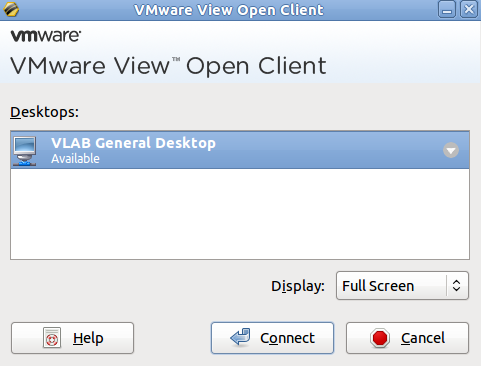Select the VLAB General Desktop entry
The height and width of the screenshot is (366, 481).
pos(240,150)
